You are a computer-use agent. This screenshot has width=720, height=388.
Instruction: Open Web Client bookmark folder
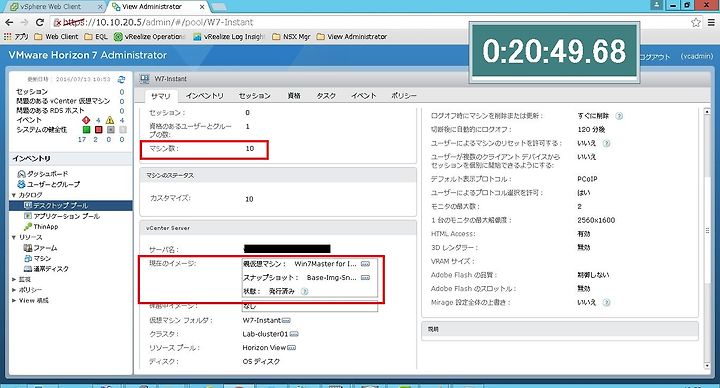[x=56, y=37]
